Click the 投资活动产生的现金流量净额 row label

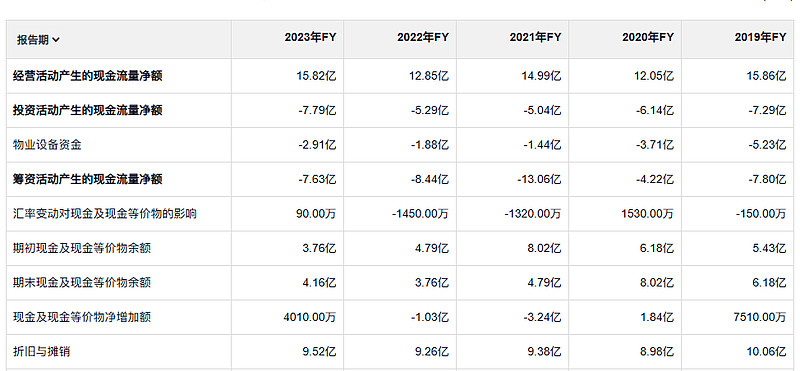coord(87,110)
